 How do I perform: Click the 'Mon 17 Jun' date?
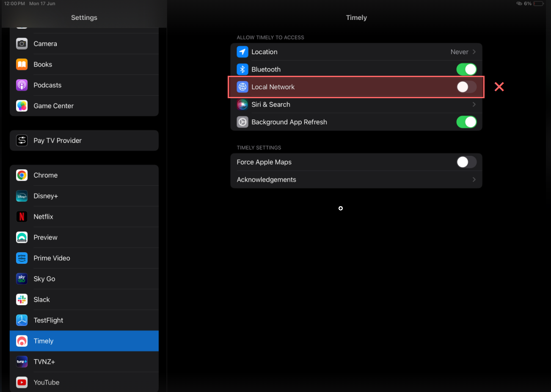click(x=42, y=3)
